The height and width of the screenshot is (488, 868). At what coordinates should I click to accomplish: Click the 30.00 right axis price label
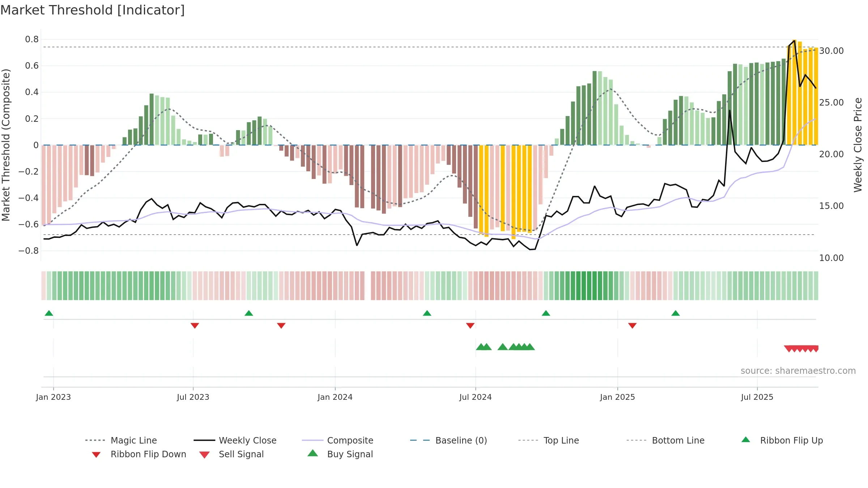tap(831, 51)
